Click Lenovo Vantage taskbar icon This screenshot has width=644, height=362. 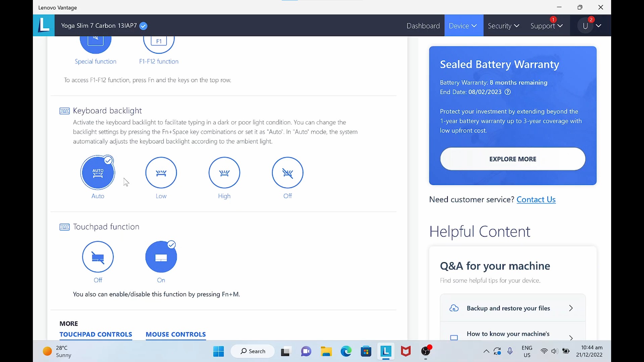pyautogui.click(x=386, y=351)
